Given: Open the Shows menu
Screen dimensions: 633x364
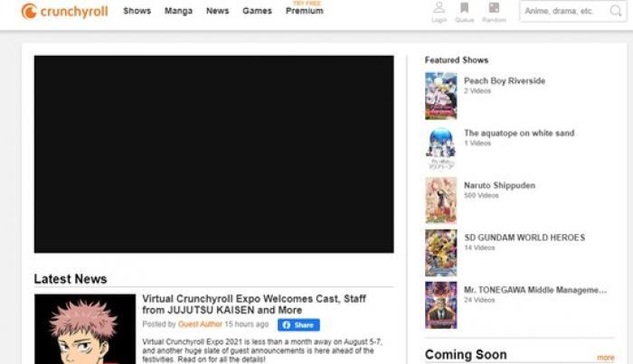Looking at the screenshot, I should 137,12.
